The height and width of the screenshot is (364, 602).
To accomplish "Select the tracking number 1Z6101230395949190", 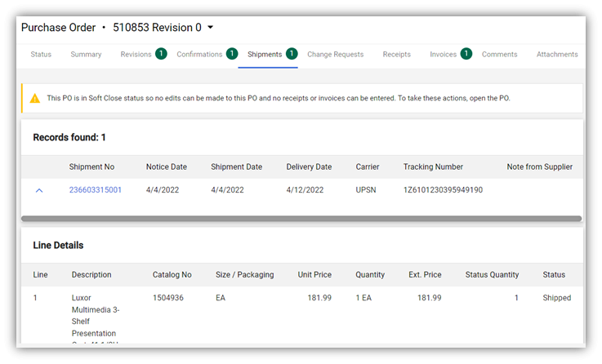I will pos(443,190).
